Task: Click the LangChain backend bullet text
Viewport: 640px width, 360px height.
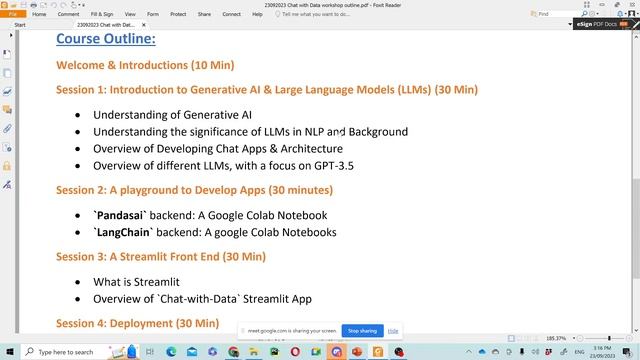Action: click(215, 233)
